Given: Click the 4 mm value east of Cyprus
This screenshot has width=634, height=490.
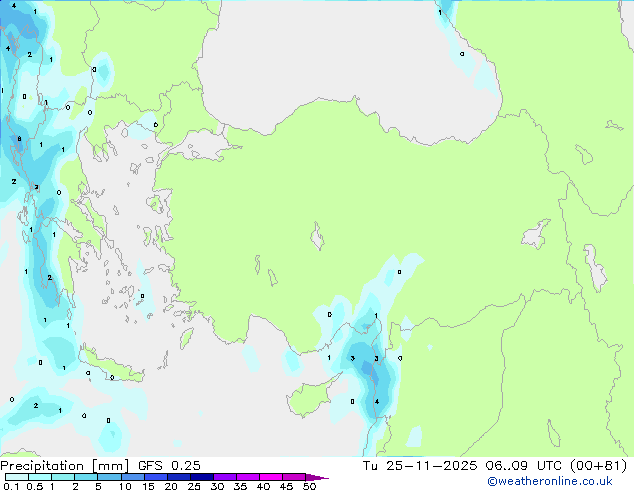Looking at the screenshot, I should tap(377, 401).
